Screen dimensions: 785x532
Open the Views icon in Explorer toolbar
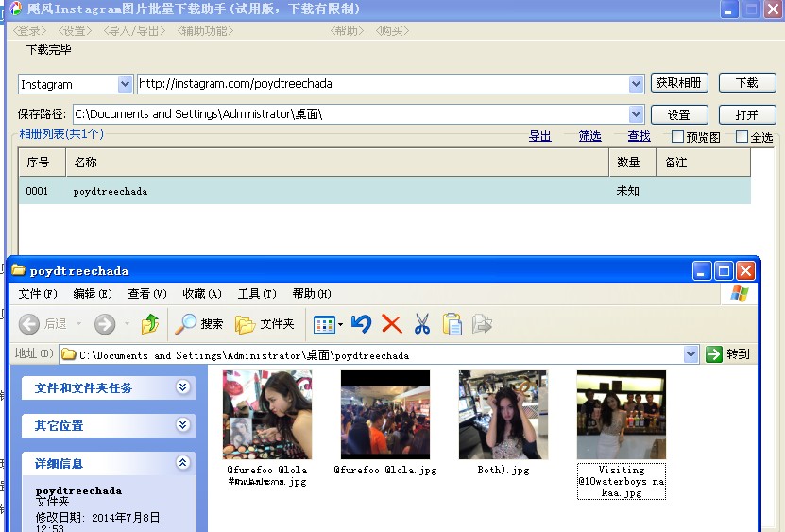tap(324, 325)
